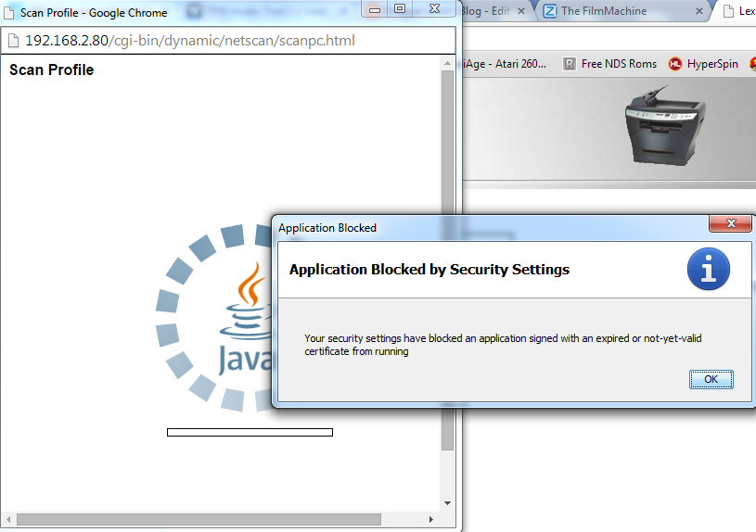This screenshot has width=756, height=532.
Task: Close the Application Blocked dialog
Action: click(x=730, y=223)
